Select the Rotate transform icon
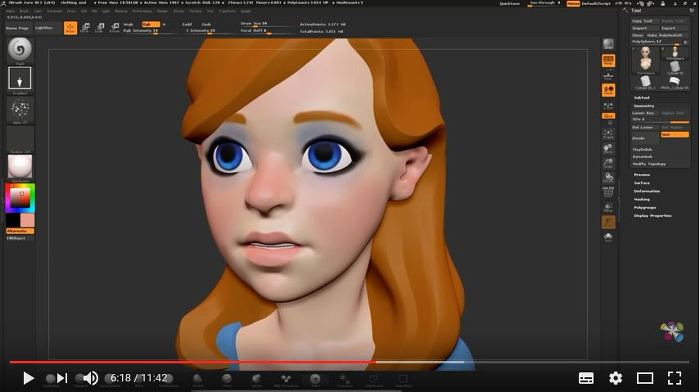The height and width of the screenshot is (392, 700). [x=115, y=28]
